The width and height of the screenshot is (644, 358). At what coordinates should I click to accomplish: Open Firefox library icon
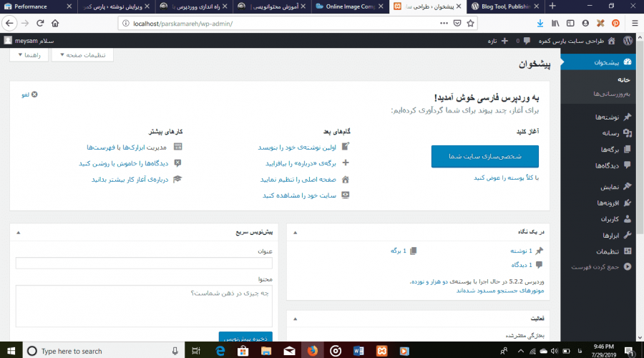coord(555,24)
